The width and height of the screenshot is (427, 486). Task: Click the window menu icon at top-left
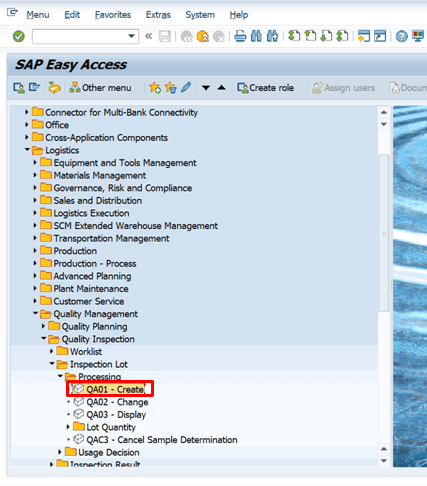click(12, 13)
